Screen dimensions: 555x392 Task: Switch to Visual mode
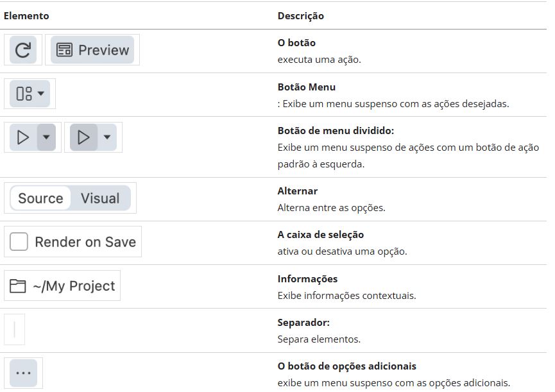(x=100, y=198)
